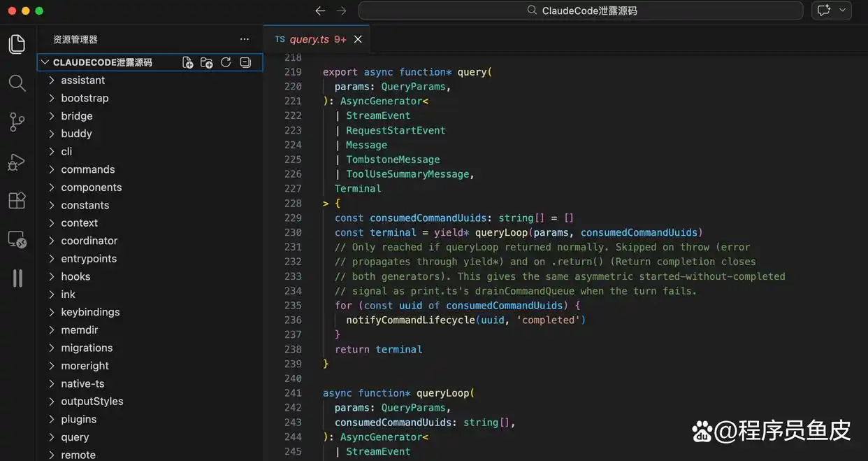This screenshot has height=461, width=868.
Task: Expand the buddy folder
Action: click(150, 134)
